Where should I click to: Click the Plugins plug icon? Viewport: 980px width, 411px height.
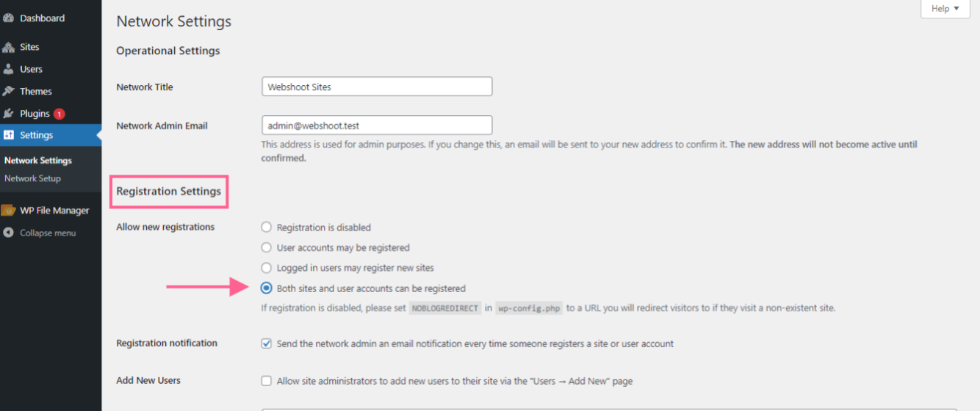(x=9, y=114)
